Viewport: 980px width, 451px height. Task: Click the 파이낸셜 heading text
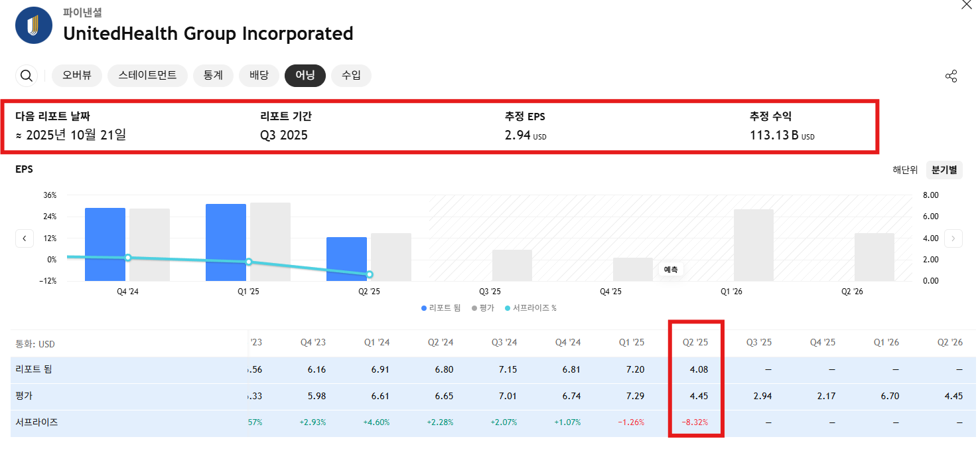click(82, 13)
